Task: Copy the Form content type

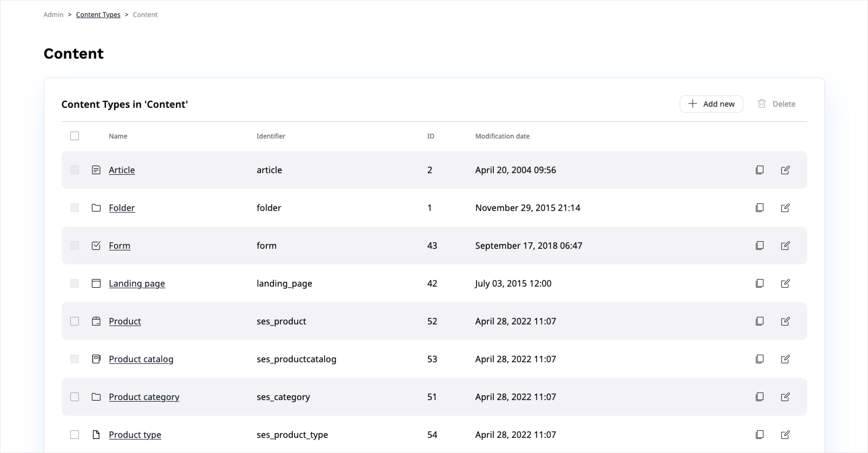Action: coord(759,246)
